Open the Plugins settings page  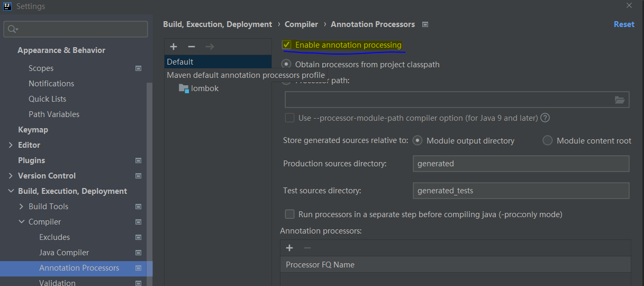coord(31,160)
